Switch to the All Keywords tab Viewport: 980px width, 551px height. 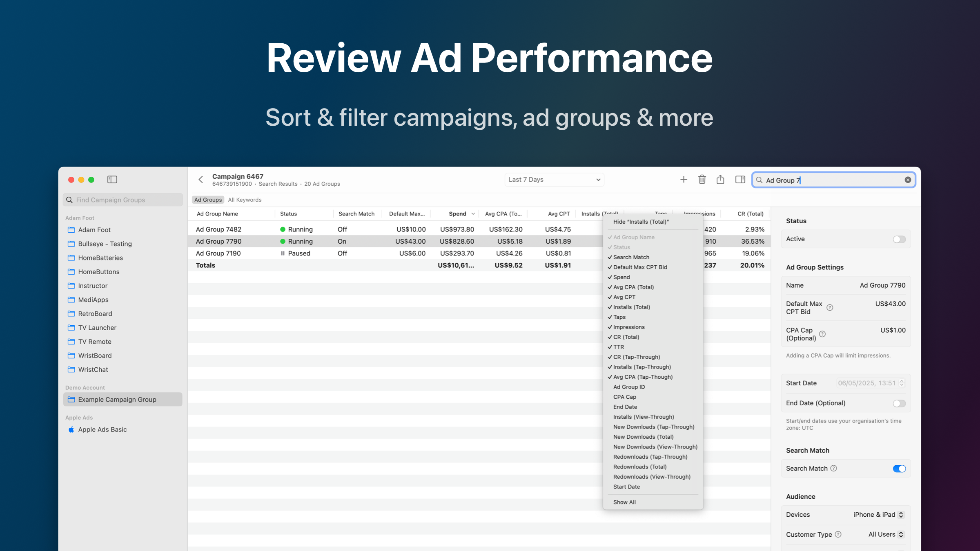click(x=245, y=200)
